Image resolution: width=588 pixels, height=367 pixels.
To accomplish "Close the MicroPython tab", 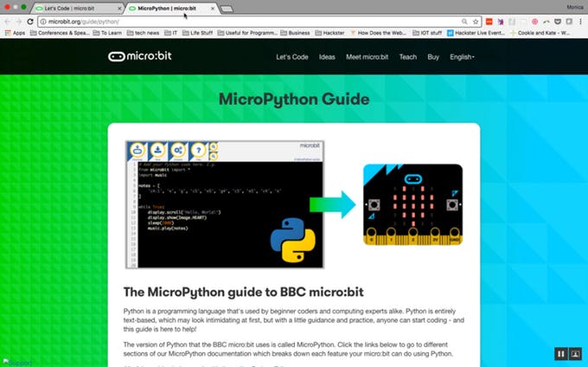I will point(213,9).
